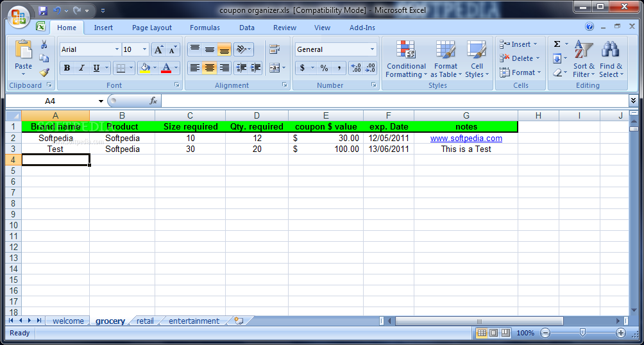
Task: Open the Paste options arrow
Action: (23, 74)
